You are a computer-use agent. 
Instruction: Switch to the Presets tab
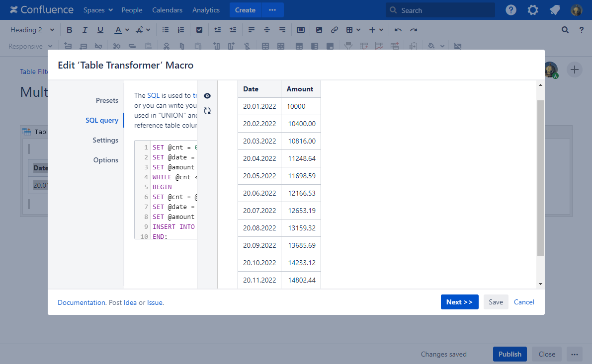pos(107,100)
